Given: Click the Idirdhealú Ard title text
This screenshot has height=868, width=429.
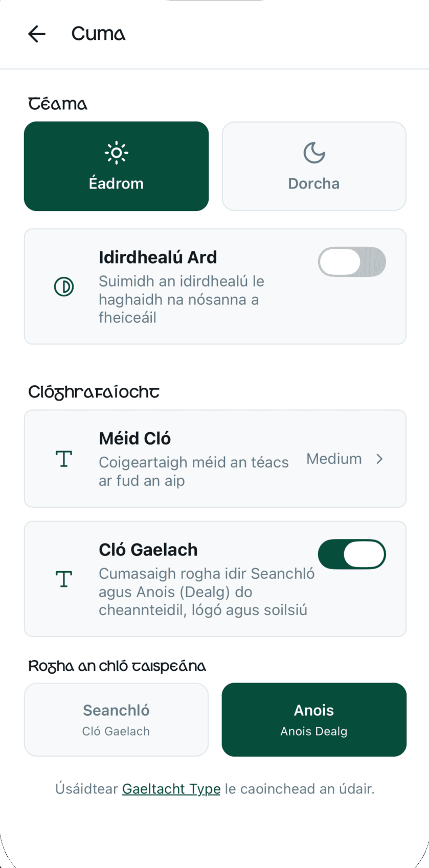Looking at the screenshot, I should [x=158, y=257].
